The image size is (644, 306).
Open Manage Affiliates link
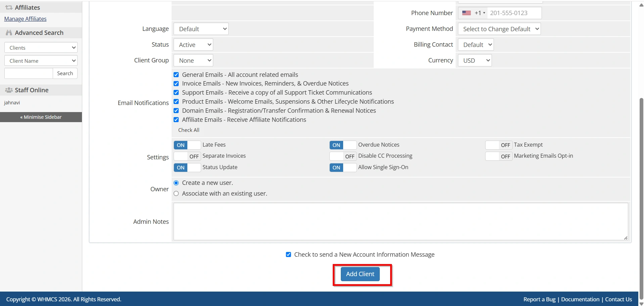[x=25, y=19]
